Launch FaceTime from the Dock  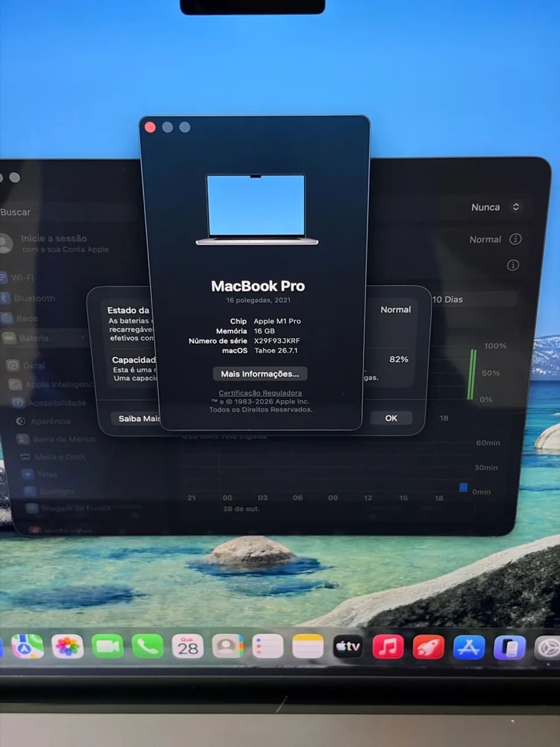pos(108,647)
